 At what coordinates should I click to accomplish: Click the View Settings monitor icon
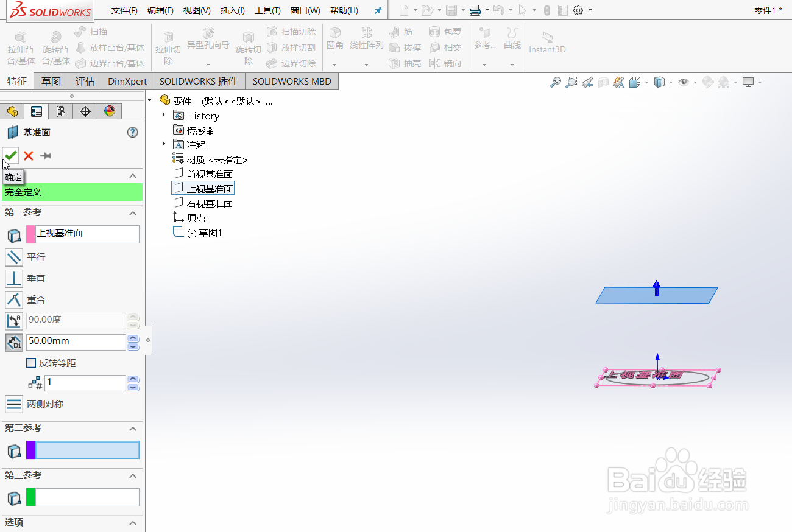748,82
